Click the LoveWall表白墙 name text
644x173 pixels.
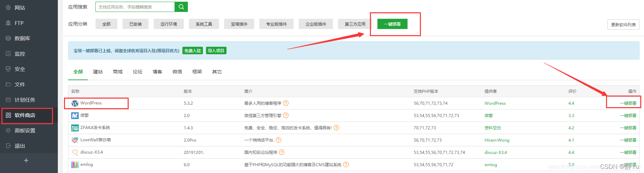point(95,140)
